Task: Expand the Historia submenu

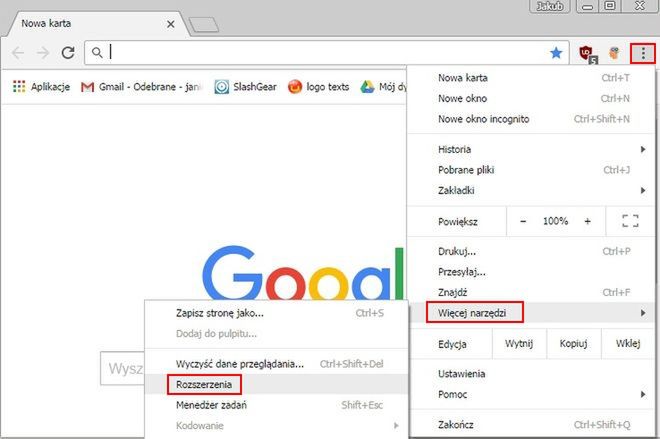Action: click(x=531, y=149)
